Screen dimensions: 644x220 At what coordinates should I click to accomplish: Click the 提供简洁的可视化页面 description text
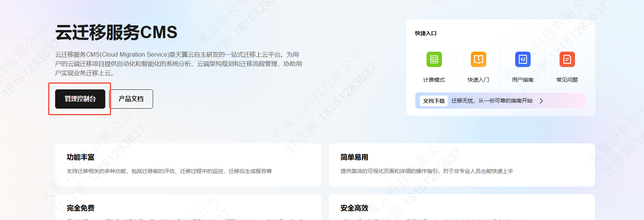pyautogui.click(x=427, y=171)
